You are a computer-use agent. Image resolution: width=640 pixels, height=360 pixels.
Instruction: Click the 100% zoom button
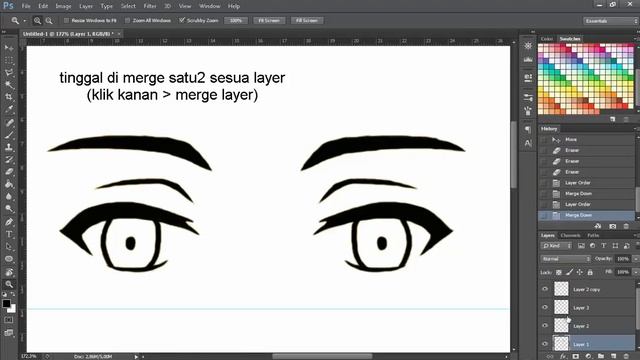pyautogui.click(x=236, y=20)
